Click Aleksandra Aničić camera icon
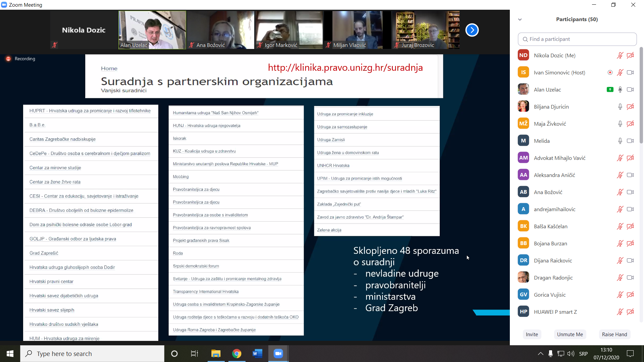The width and height of the screenshot is (644, 362). tap(630, 175)
